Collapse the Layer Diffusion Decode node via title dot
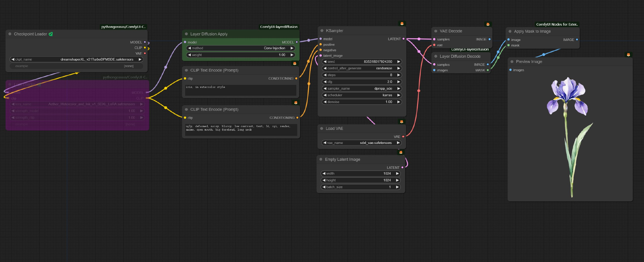 tap(436, 56)
